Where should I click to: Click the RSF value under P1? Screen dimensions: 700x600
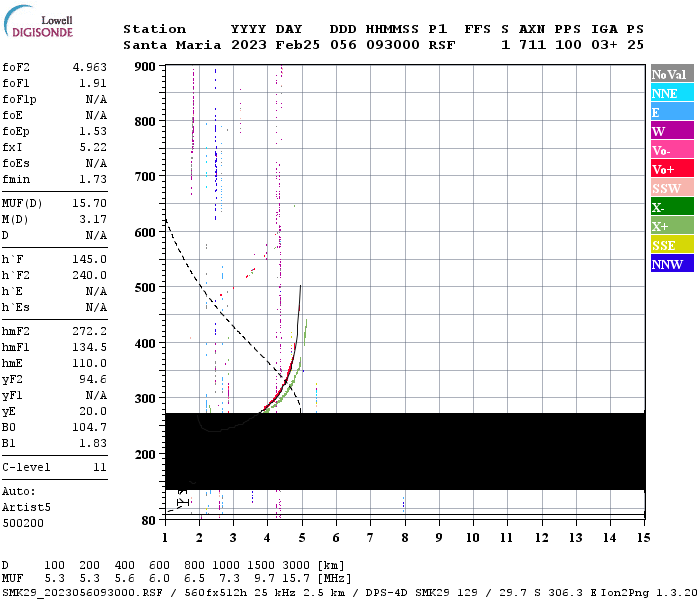(x=442, y=45)
